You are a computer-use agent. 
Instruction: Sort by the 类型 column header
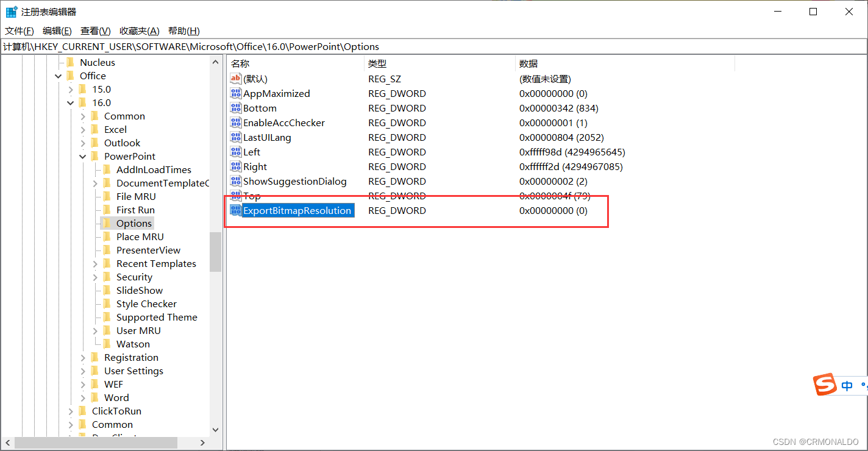[439, 63]
